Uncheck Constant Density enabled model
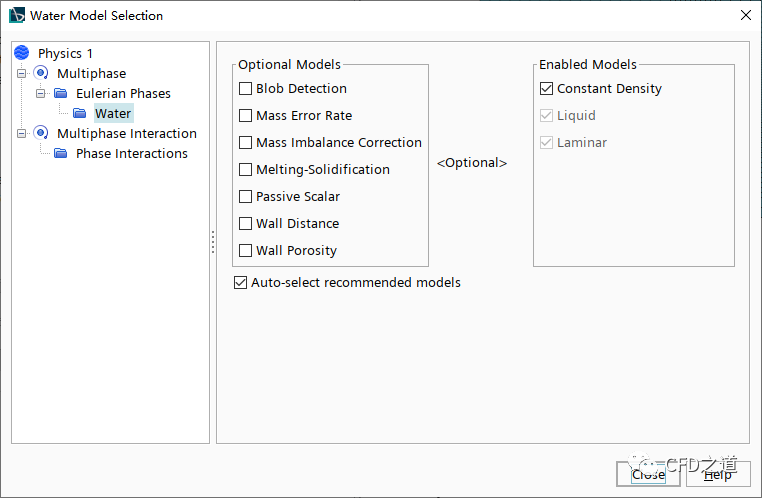Image resolution: width=762 pixels, height=498 pixels. tap(546, 89)
